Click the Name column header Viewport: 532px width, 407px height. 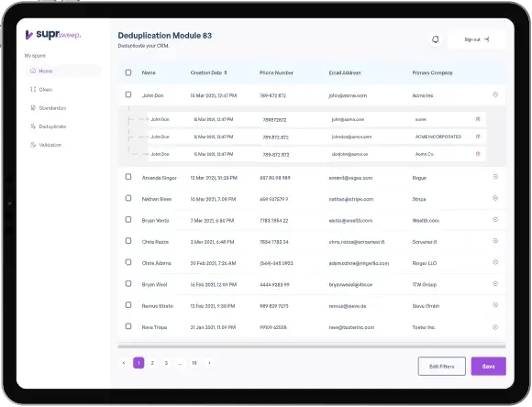pos(149,72)
